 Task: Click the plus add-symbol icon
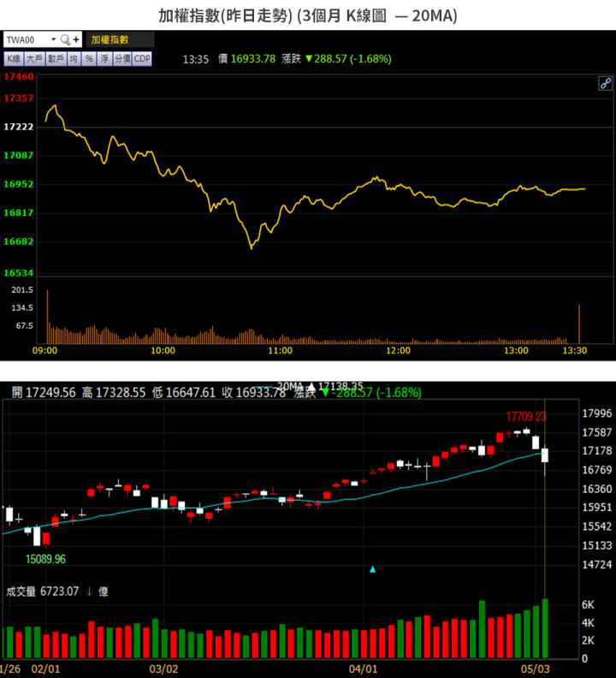point(76,39)
